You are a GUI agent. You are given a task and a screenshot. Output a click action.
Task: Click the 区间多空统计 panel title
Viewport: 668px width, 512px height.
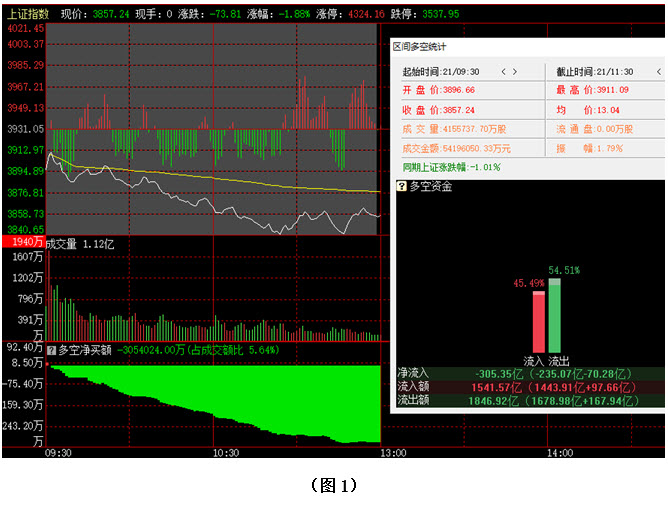click(x=418, y=47)
